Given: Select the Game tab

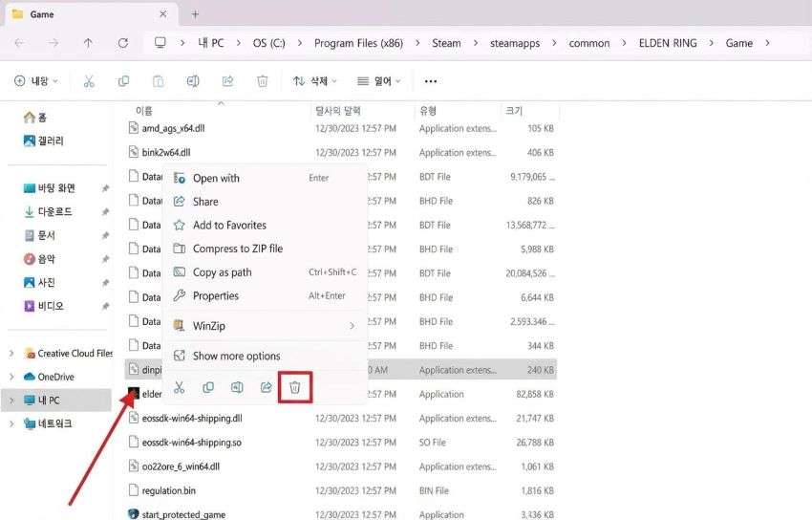Looking at the screenshot, I should coord(91,14).
